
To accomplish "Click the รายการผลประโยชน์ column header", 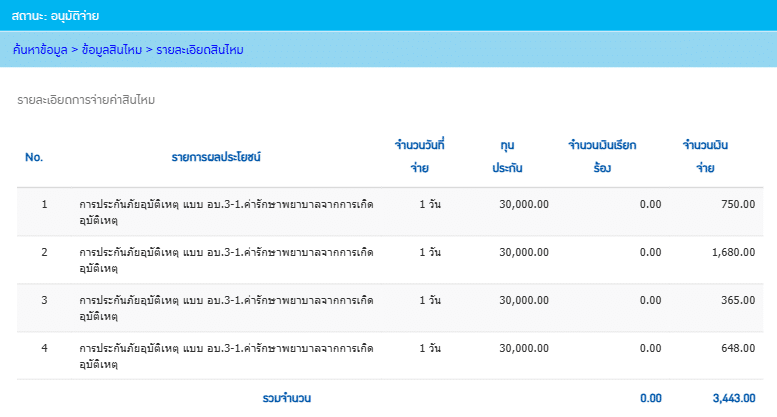I will tap(216, 157).
